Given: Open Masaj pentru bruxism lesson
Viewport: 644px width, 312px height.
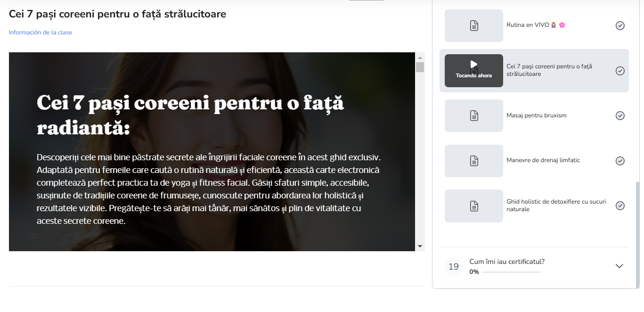Looking at the screenshot, I should 536,115.
